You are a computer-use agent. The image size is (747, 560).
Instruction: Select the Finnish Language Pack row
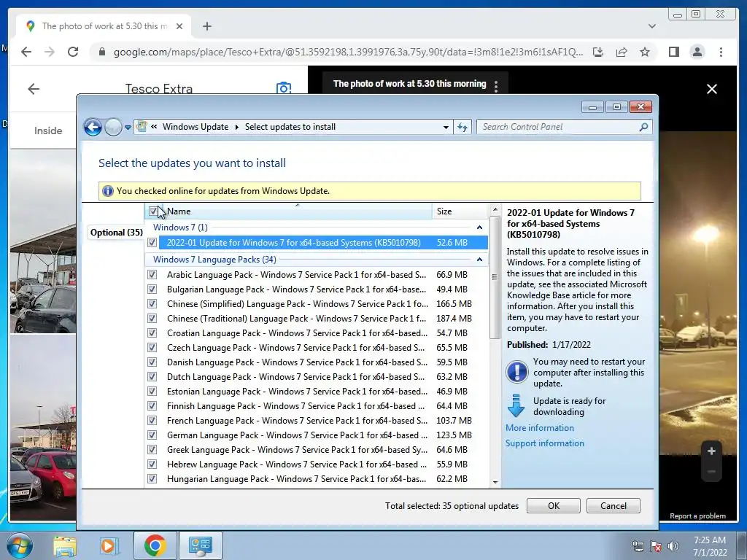(317, 406)
